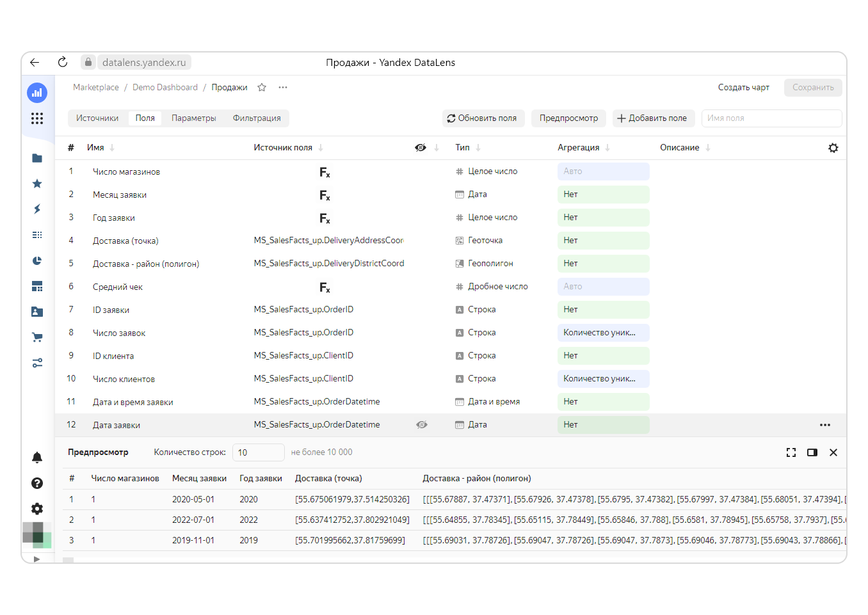Open help question mark icon

pos(37,483)
